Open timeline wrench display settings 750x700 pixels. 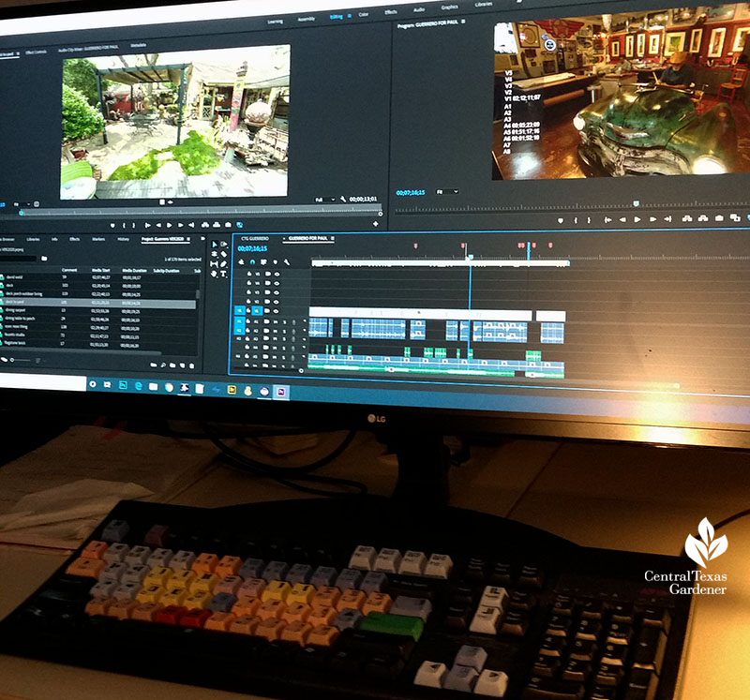pos(288,263)
